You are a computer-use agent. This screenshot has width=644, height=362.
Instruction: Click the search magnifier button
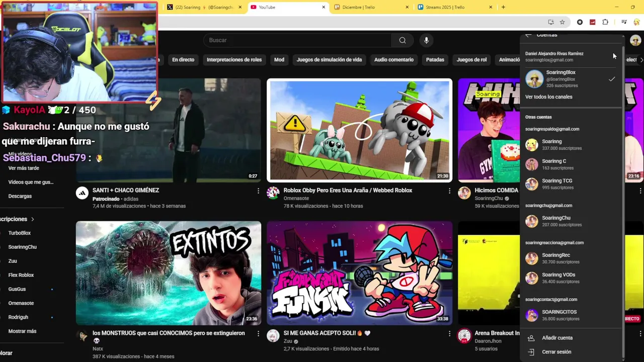pos(403,40)
